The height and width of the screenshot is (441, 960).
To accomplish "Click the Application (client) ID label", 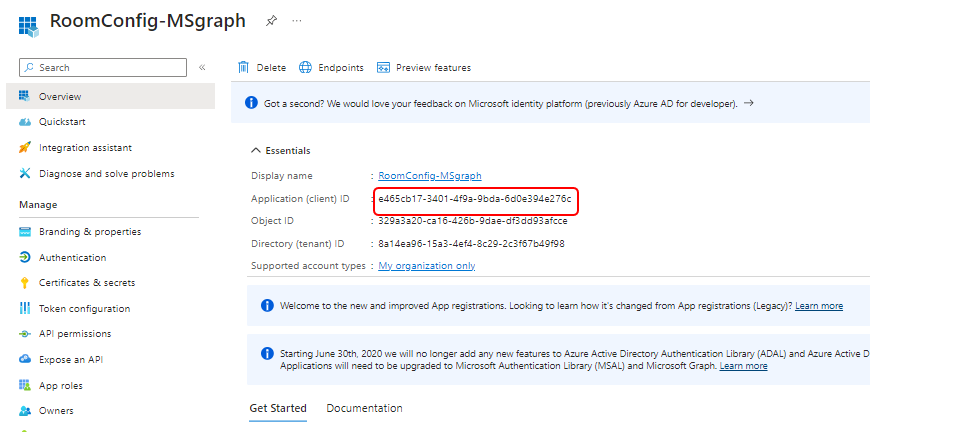I will coord(300,199).
